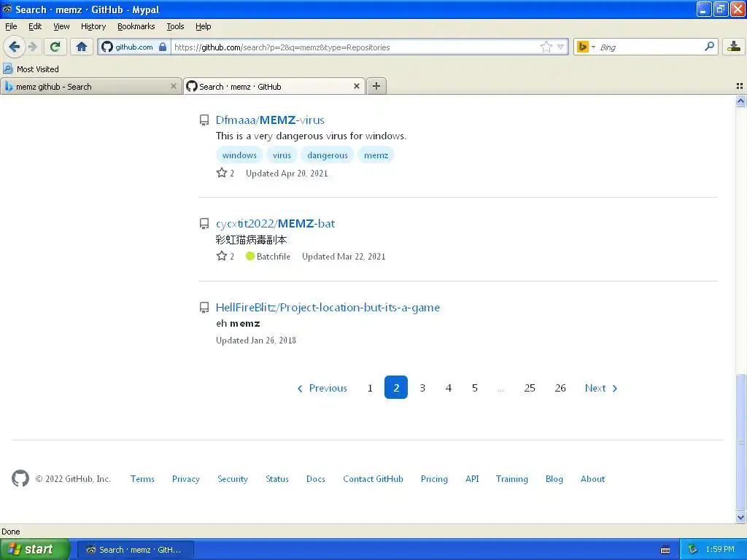Click the memz topic tag
Screen dimensions: 747x560
click(376, 155)
